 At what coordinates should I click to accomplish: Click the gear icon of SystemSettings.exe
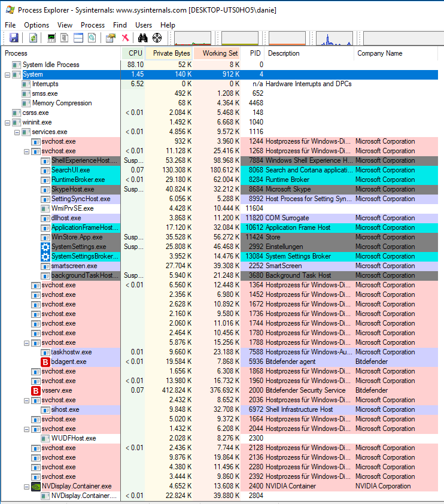(45, 247)
